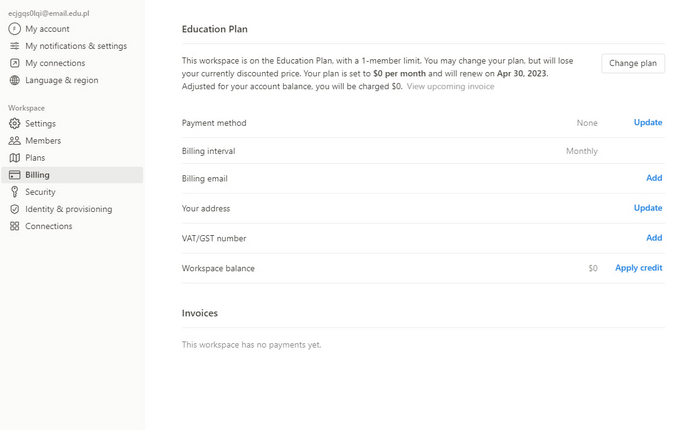The width and height of the screenshot is (700, 430).
Task: Click the Connections grid icon
Action: point(14,226)
